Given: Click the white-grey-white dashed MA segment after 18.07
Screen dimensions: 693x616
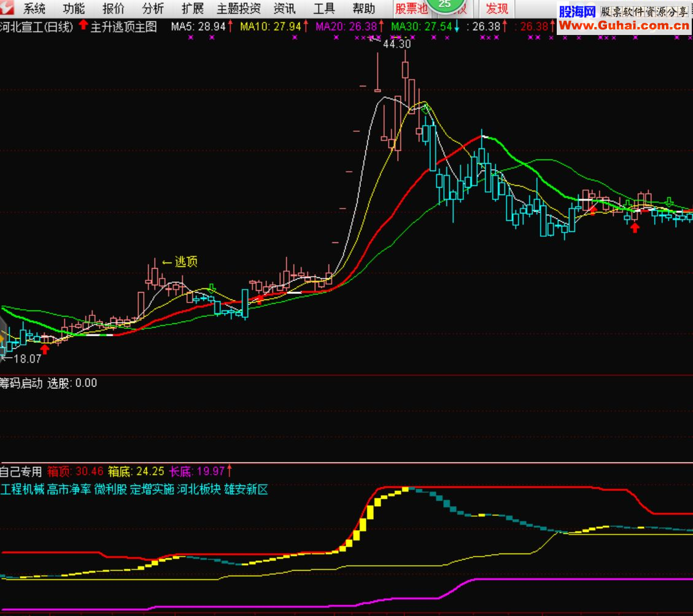Looking at the screenshot, I should [100, 335].
